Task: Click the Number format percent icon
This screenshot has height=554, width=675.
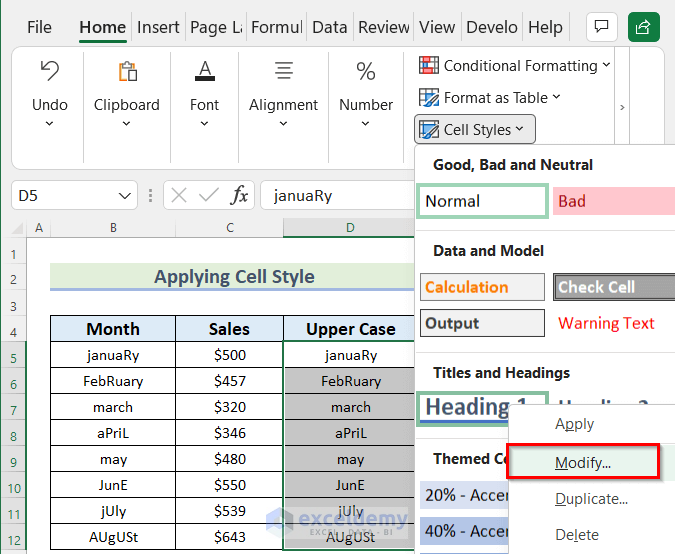Action: 366,72
